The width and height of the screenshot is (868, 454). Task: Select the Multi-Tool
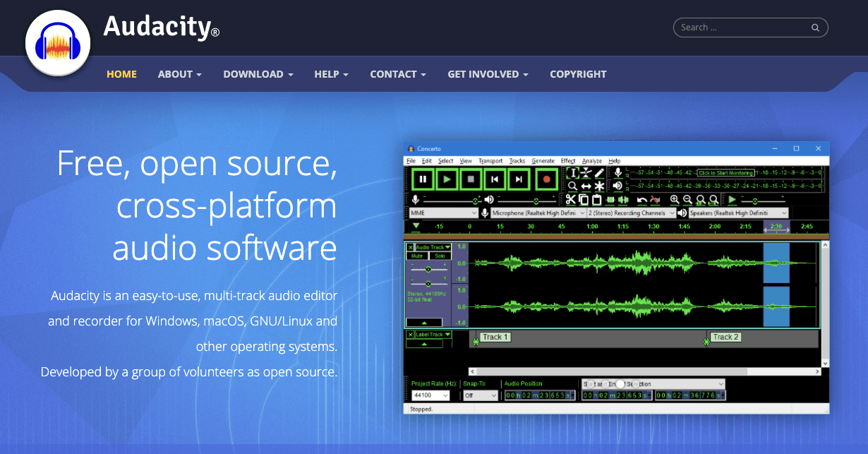599,186
